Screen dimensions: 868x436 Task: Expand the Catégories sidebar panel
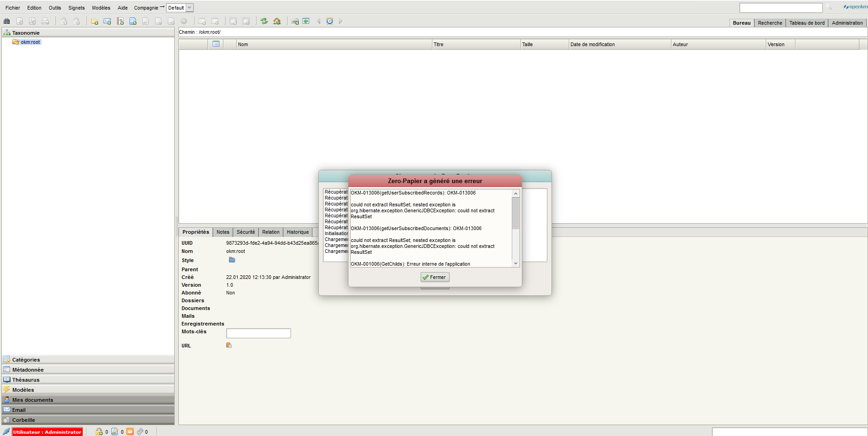coord(27,359)
